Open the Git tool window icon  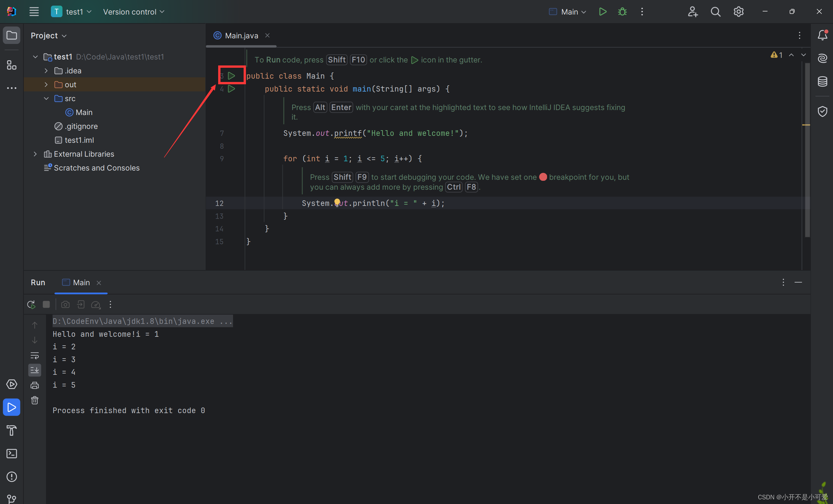pyautogui.click(x=12, y=499)
